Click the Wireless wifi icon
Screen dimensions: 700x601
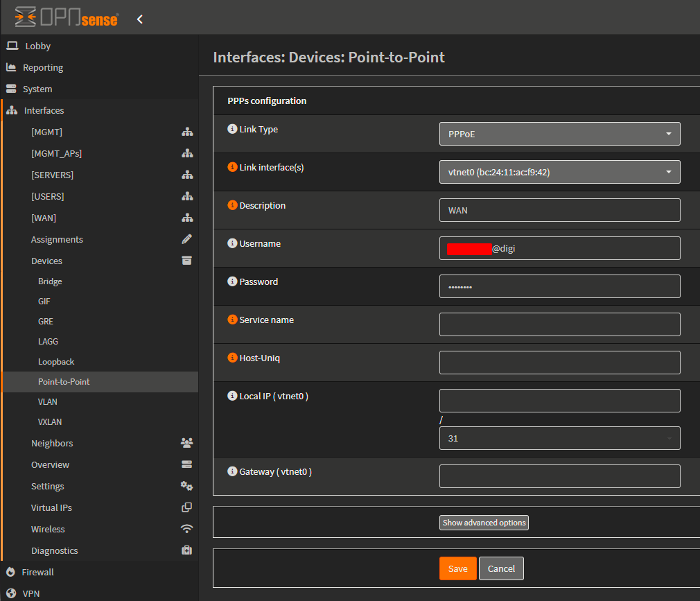click(x=186, y=529)
